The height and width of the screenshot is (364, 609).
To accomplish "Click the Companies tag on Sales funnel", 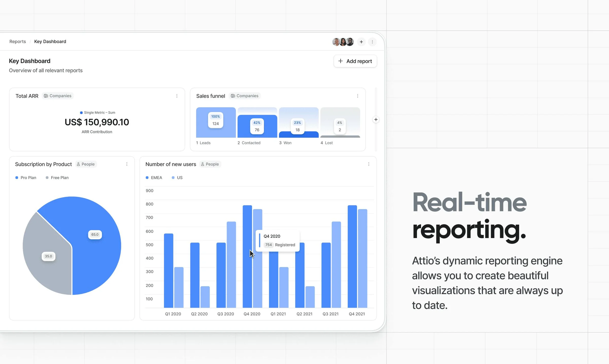I will click(245, 96).
